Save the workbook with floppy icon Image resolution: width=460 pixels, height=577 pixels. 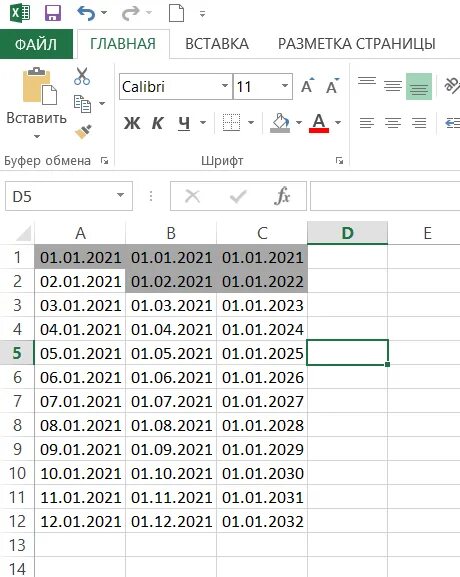point(53,13)
